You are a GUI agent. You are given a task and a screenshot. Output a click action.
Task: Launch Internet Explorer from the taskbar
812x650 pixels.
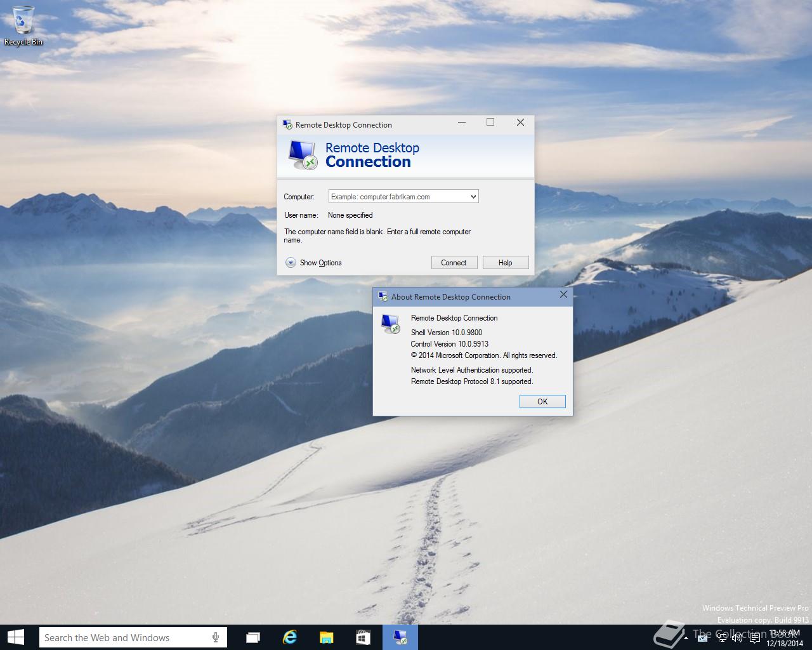coord(289,637)
